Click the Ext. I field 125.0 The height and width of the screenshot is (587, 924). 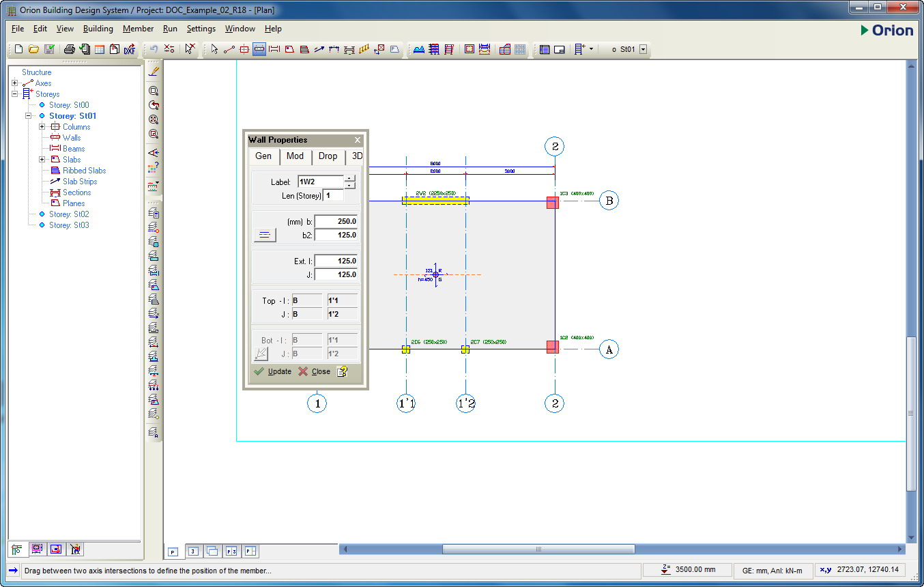[x=336, y=261]
